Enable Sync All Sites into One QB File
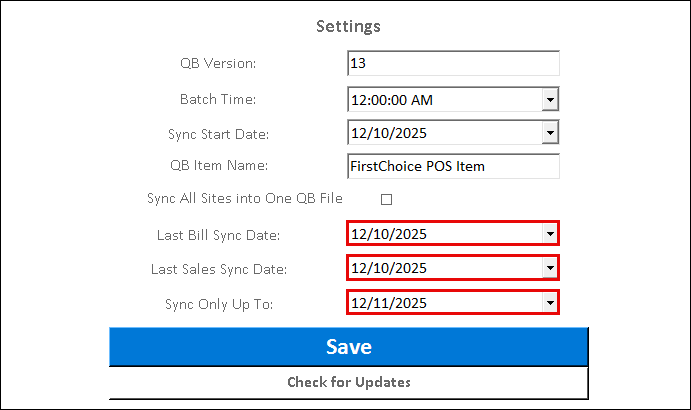This screenshot has width=691, height=410. point(386,199)
